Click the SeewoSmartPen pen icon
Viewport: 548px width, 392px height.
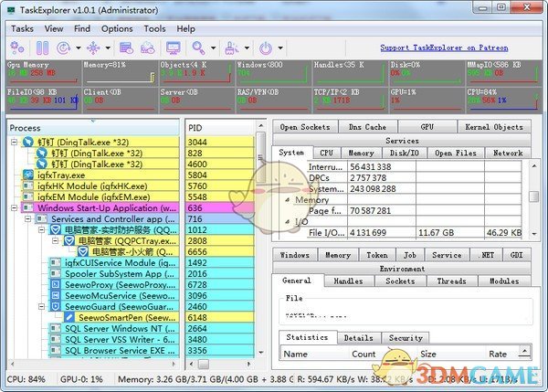pos(69,317)
